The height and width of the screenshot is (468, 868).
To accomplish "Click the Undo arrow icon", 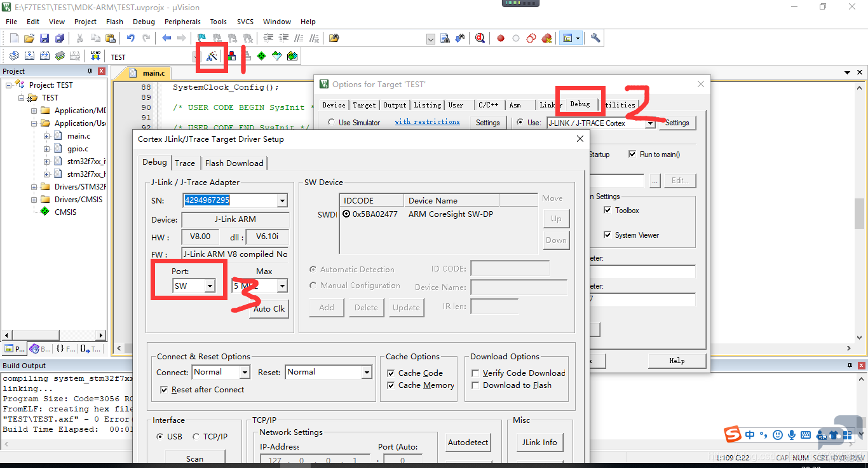I will (x=130, y=38).
